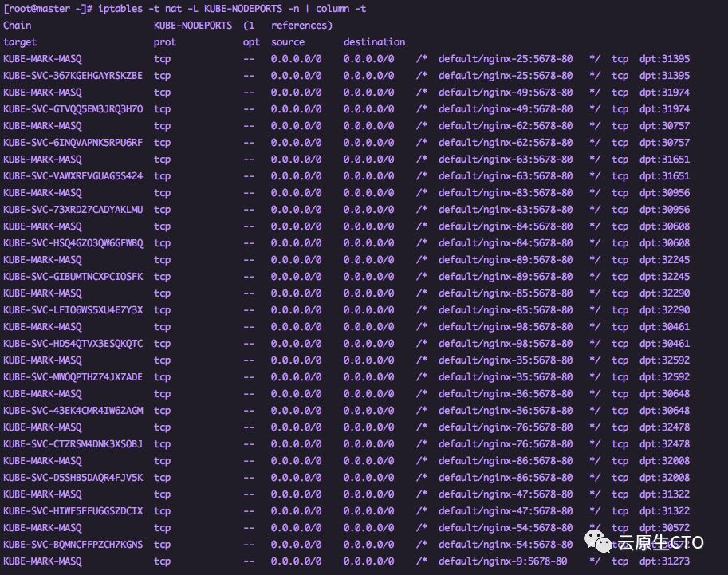Click the 'destination' column header
728x575 pixels.
(374, 42)
